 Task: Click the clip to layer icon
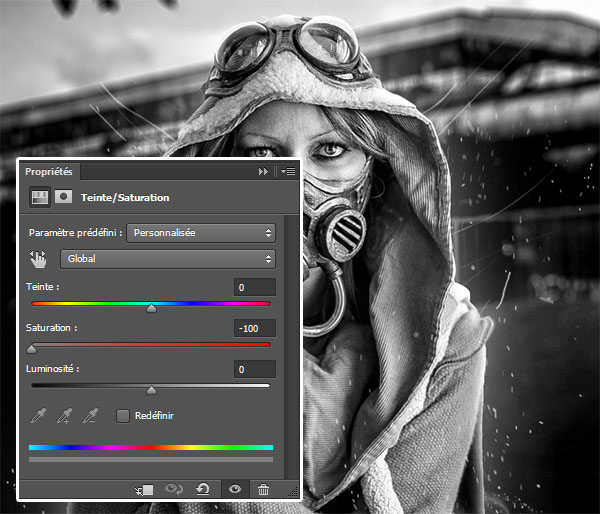145,489
